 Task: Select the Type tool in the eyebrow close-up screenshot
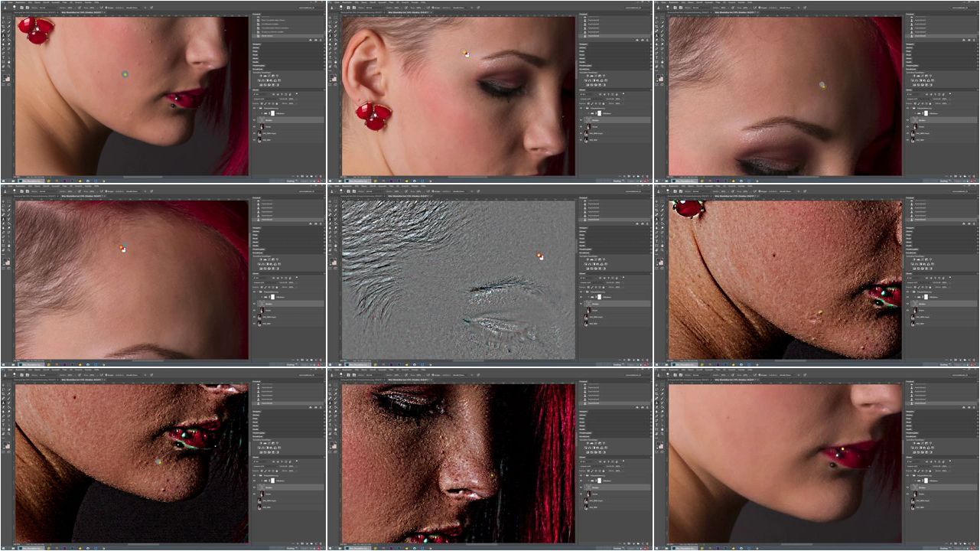click(656, 57)
